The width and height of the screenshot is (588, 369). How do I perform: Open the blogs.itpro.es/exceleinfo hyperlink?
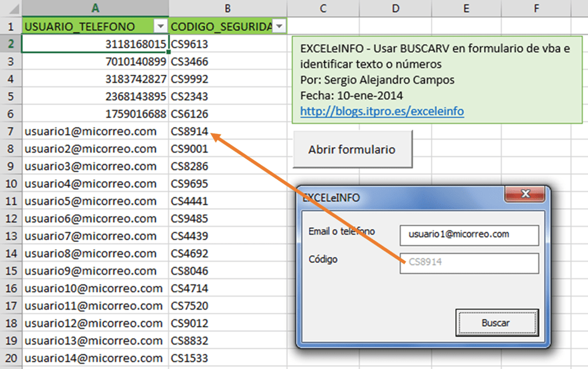pyautogui.click(x=381, y=112)
